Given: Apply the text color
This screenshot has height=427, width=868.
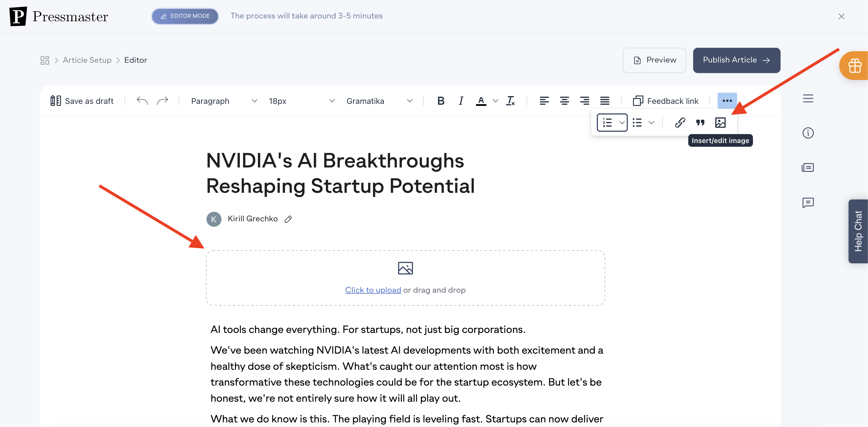Looking at the screenshot, I should point(481,101).
